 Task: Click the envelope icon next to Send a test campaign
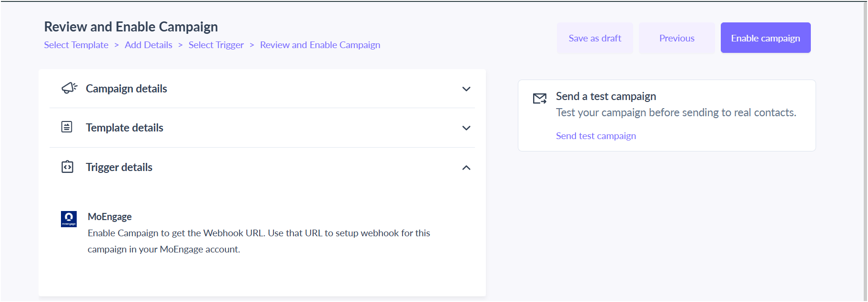click(540, 99)
